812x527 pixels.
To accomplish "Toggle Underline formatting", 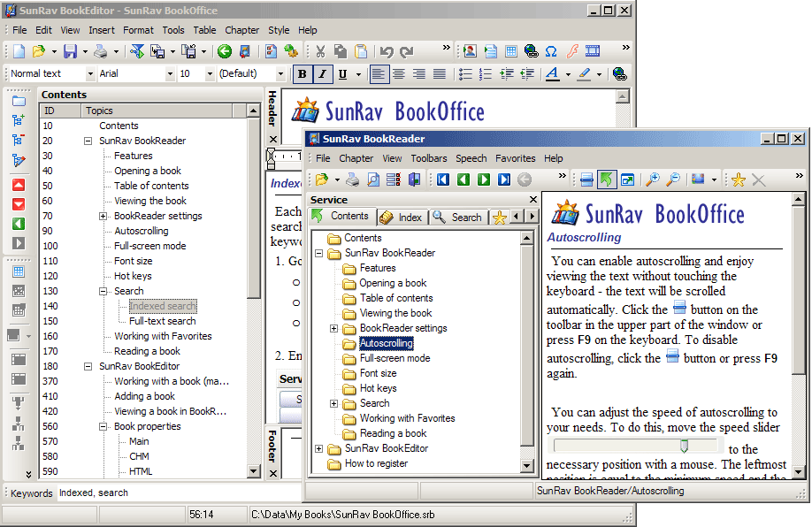I will (x=343, y=74).
